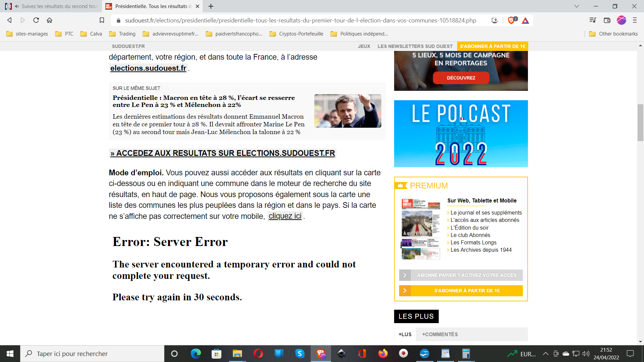This screenshot has width=644, height=362.
Task: Open LES NEWSLETTERS SUD OUEST link
Action: point(415,46)
